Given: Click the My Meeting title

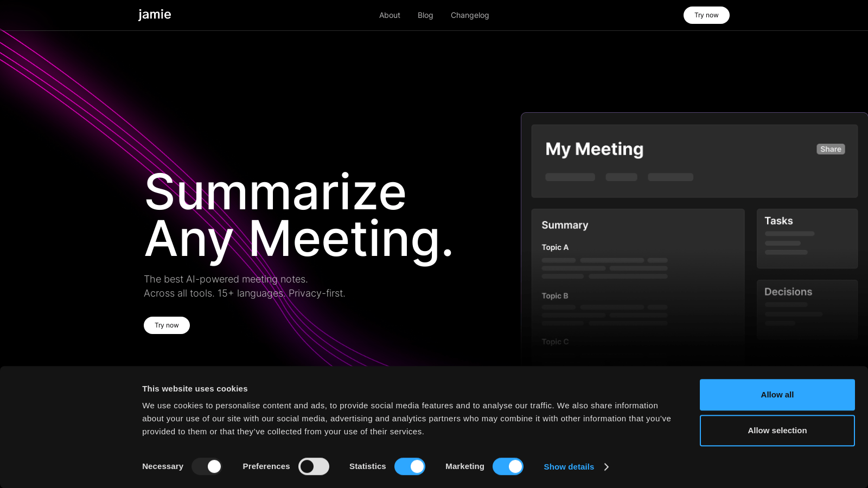Looking at the screenshot, I should click(x=595, y=149).
